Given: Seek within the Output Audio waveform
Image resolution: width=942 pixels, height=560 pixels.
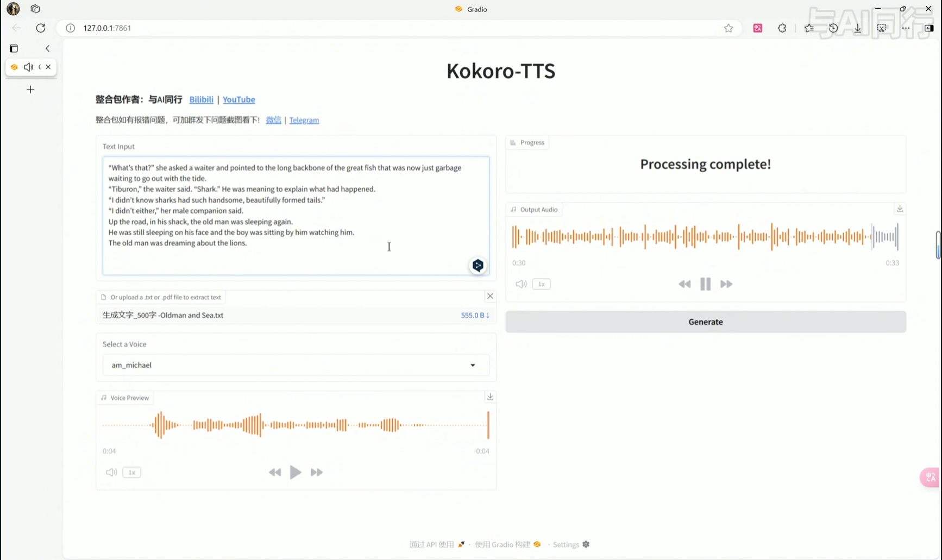Looking at the screenshot, I should (x=705, y=237).
